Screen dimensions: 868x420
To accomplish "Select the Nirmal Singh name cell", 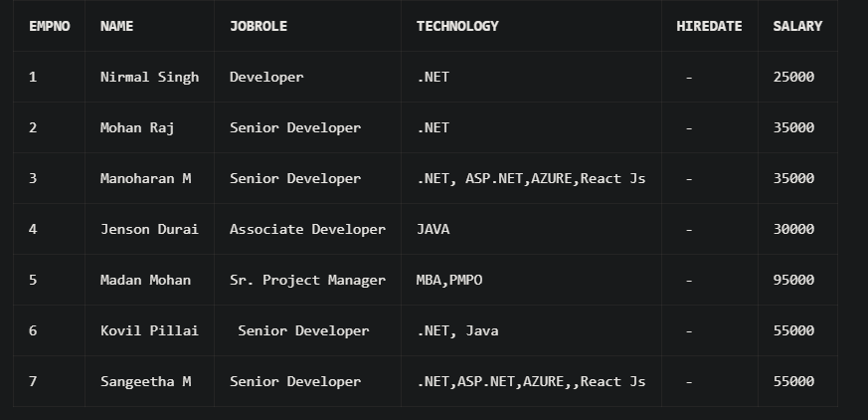I will point(149,77).
